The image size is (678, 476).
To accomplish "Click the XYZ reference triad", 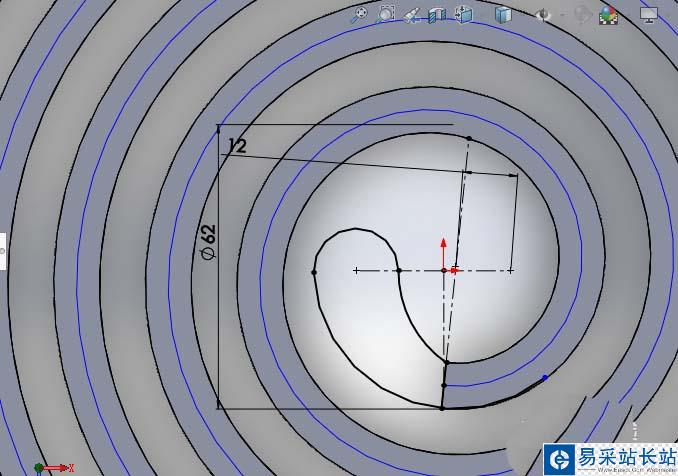I will point(54,467).
